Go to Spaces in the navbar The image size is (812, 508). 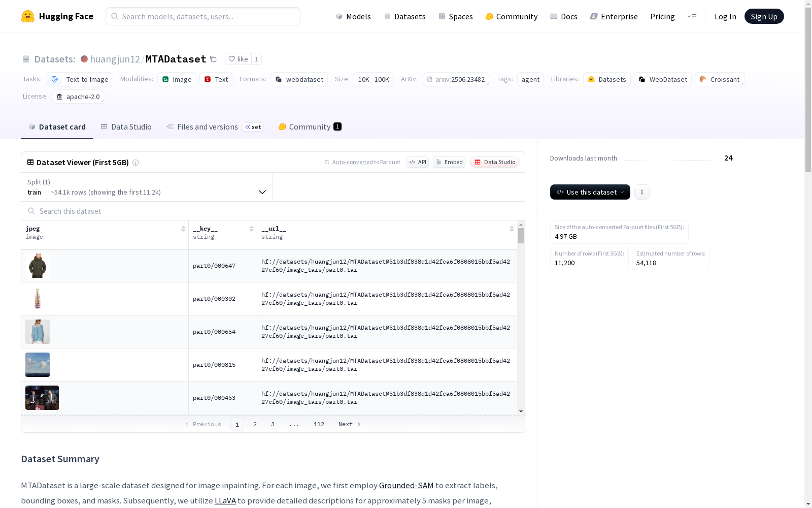[x=456, y=16]
